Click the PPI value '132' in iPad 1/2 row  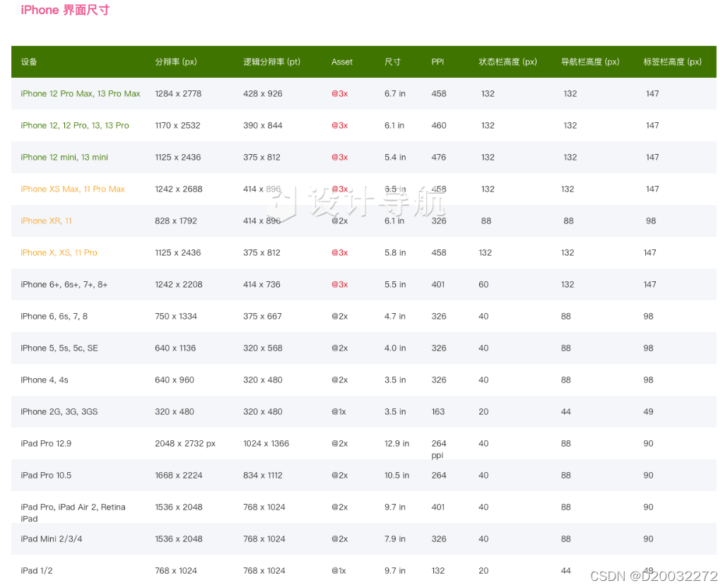tap(438, 570)
